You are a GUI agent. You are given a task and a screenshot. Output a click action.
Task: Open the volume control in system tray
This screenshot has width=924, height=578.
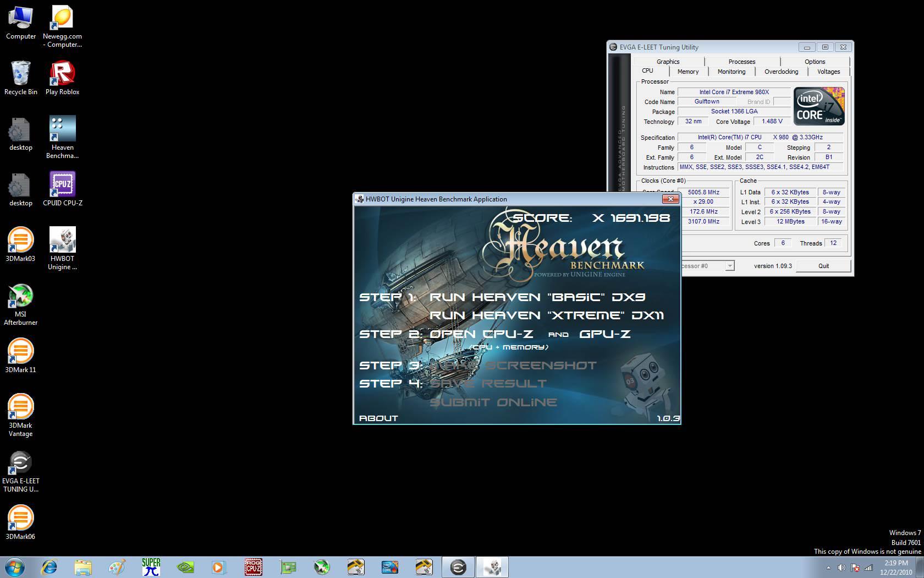point(842,568)
